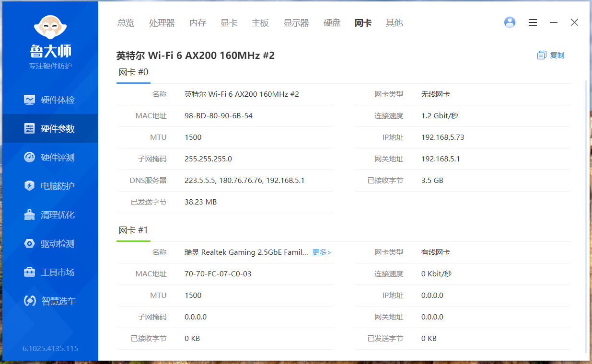Click 无线网卡 adapter type value

[436, 94]
